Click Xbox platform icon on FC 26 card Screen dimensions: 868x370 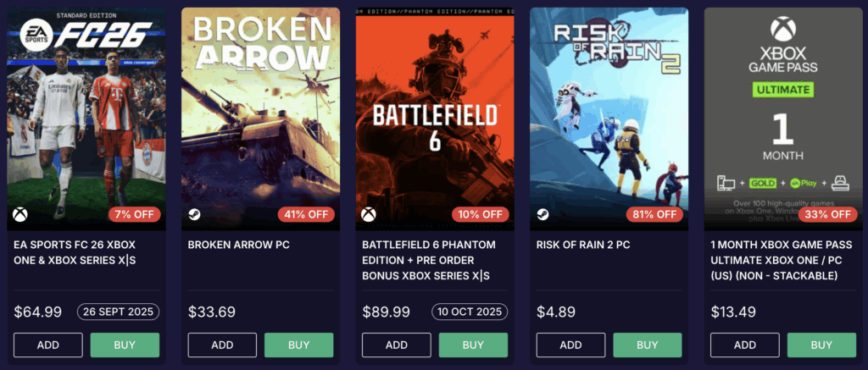19,214
